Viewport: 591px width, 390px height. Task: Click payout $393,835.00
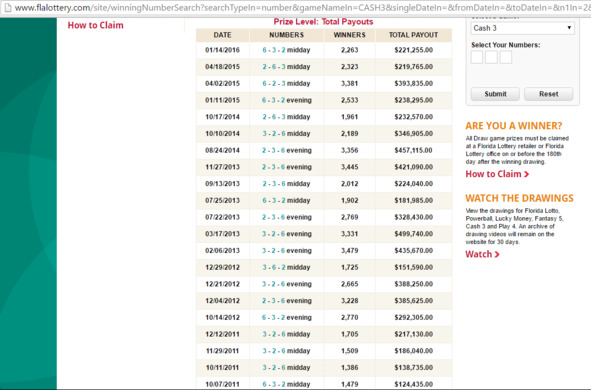[413, 84]
